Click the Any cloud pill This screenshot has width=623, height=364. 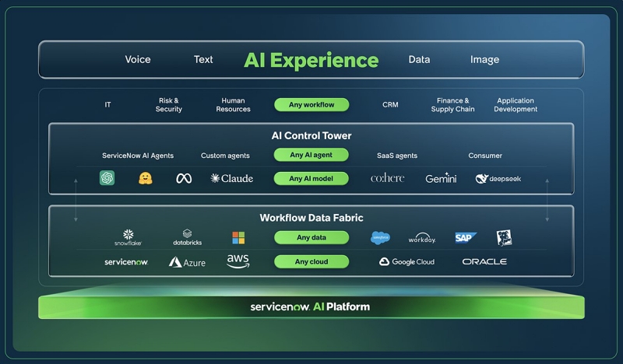pos(311,262)
